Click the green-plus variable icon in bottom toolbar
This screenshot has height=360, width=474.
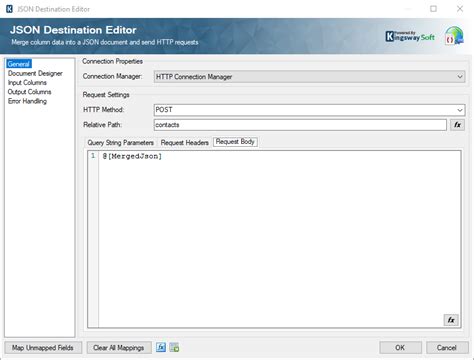174,347
